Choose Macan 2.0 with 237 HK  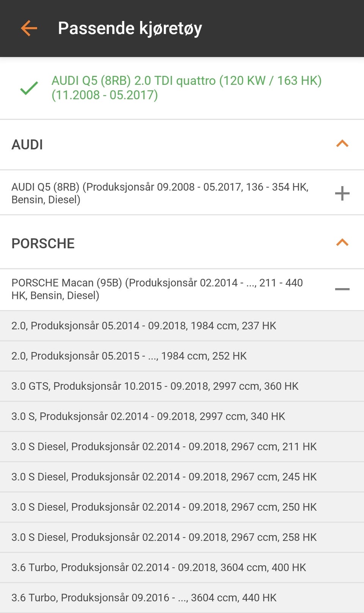click(x=182, y=326)
